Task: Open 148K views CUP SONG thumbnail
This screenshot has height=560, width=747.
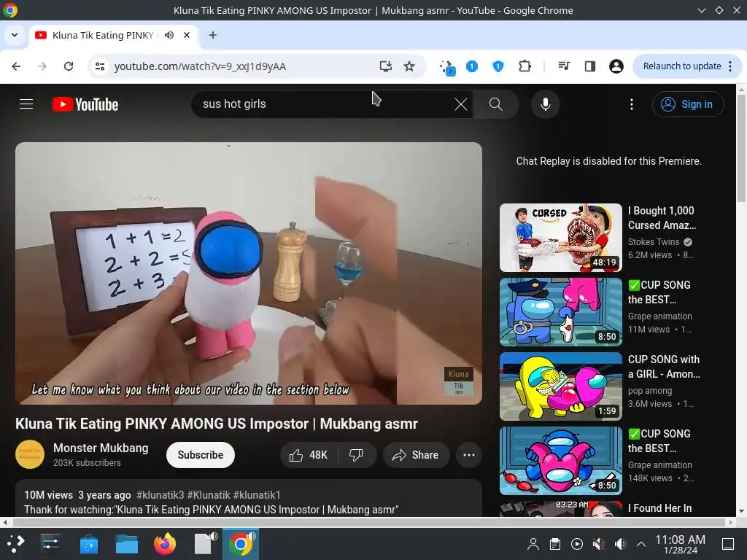Action: pyautogui.click(x=561, y=461)
